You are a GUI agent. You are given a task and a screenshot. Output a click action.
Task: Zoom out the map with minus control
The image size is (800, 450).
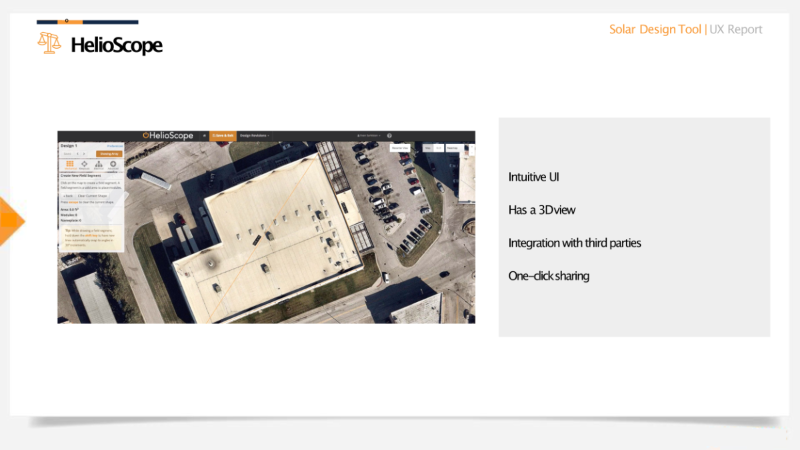click(x=472, y=153)
